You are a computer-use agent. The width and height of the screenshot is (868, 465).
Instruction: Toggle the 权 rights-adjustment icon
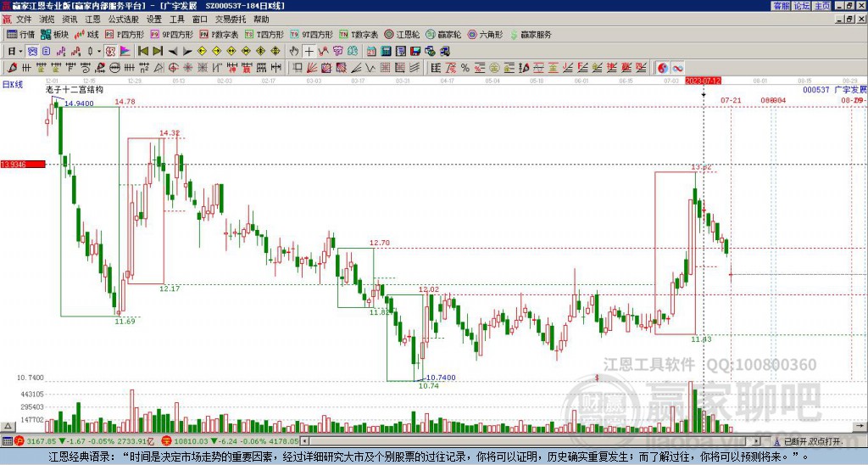[x=110, y=52]
